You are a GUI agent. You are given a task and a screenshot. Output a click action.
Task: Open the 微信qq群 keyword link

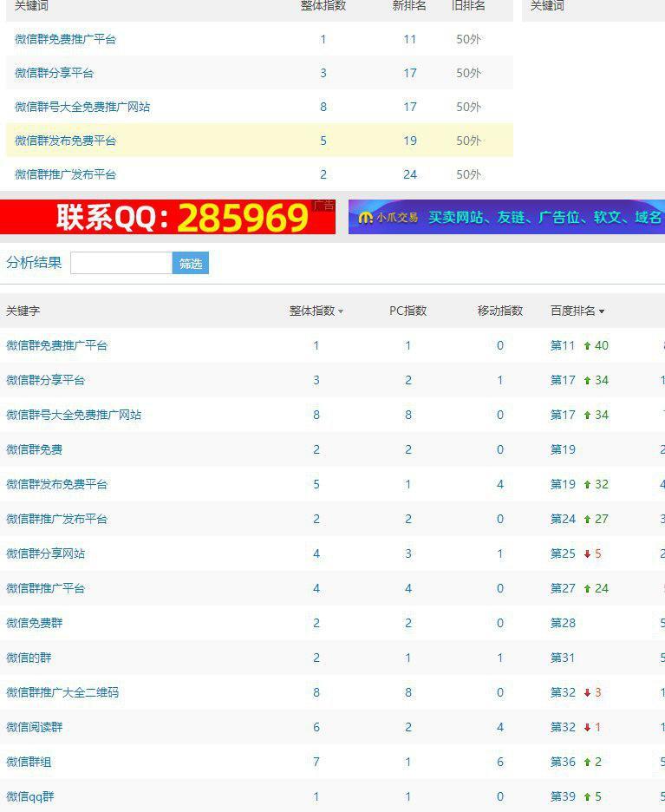29,796
